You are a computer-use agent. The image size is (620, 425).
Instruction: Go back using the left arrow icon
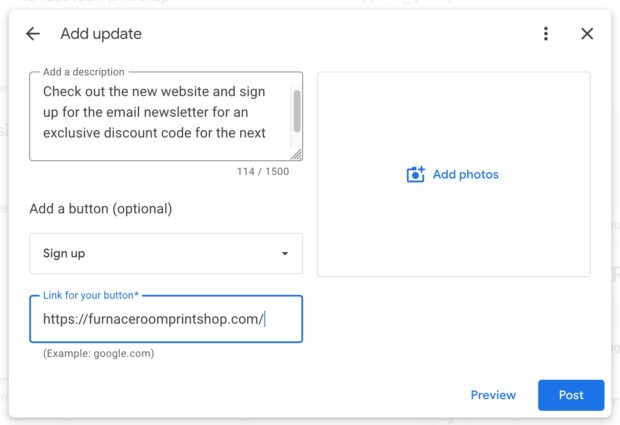pos(33,34)
